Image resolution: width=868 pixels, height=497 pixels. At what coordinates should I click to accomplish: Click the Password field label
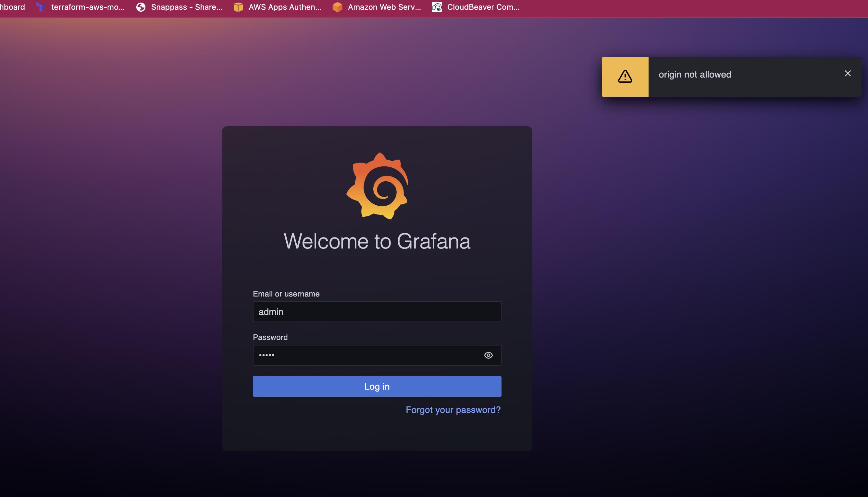(270, 337)
